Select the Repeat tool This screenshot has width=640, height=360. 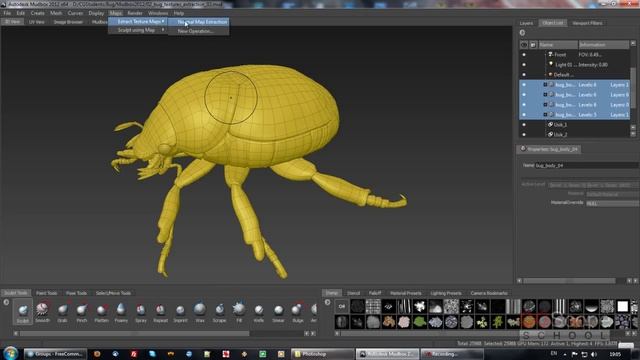(160, 312)
